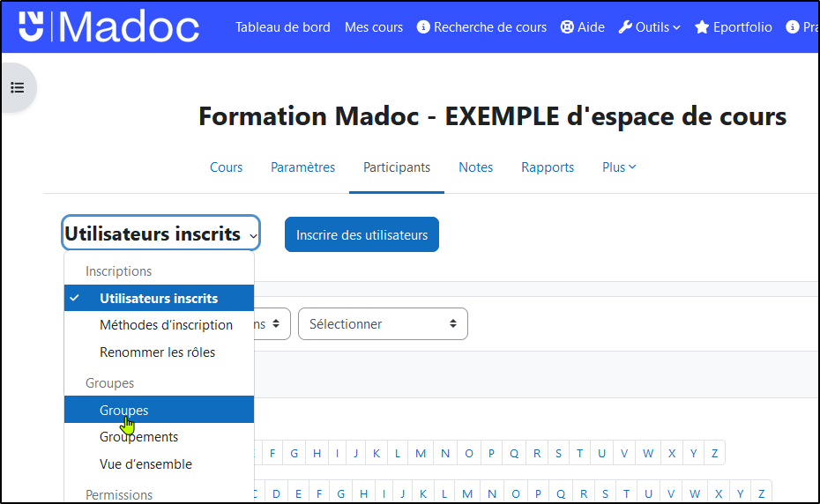Click letter G in the upper alphabet row
The image size is (820, 504).
point(294,453)
